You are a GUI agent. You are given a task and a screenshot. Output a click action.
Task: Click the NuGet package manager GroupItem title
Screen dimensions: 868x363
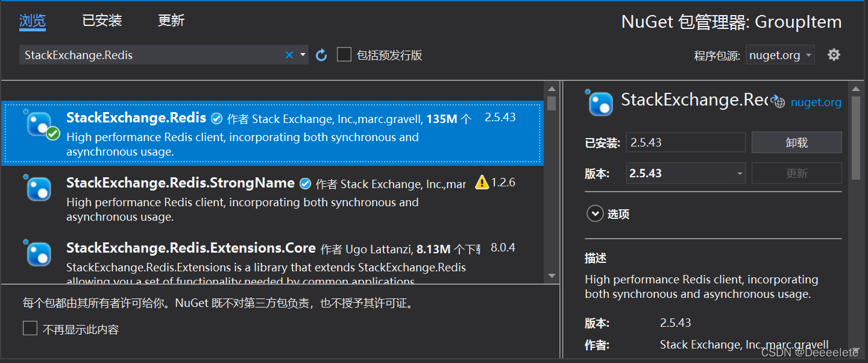pyautogui.click(x=731, y=22)
